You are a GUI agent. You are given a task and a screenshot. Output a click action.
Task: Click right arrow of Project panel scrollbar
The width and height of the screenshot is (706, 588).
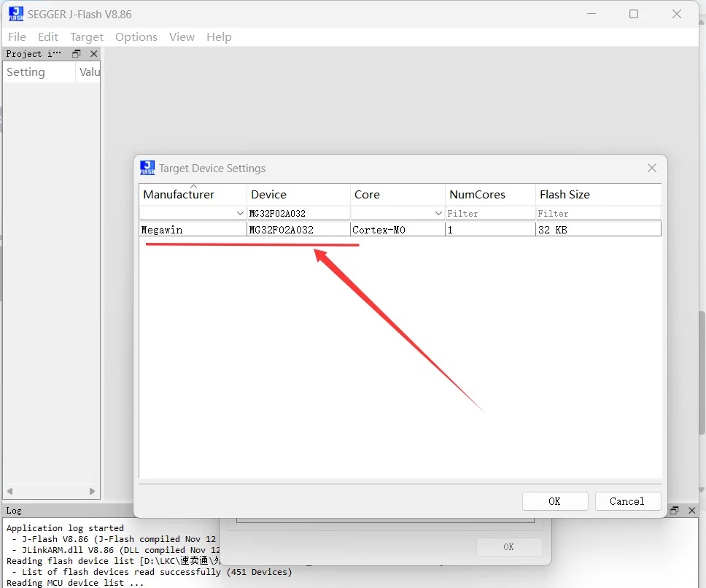click(93, 491)
